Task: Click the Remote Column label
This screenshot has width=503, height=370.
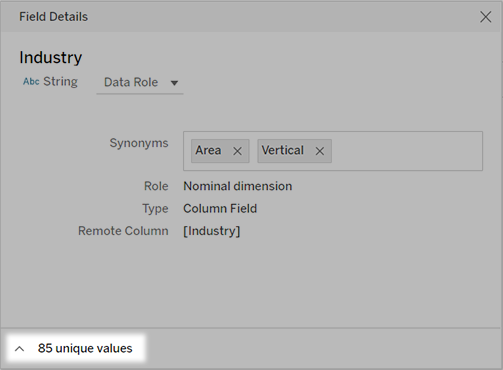Action: click(x=123, y=231)
